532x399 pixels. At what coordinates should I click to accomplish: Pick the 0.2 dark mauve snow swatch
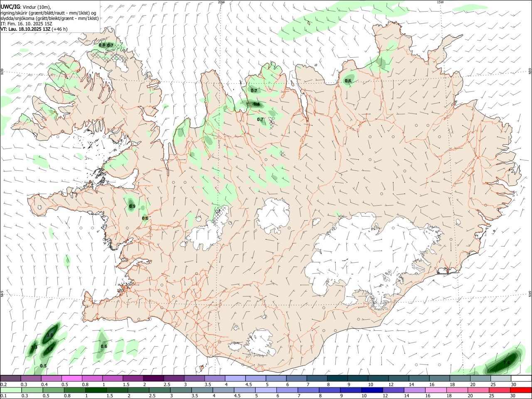(10, 378)
